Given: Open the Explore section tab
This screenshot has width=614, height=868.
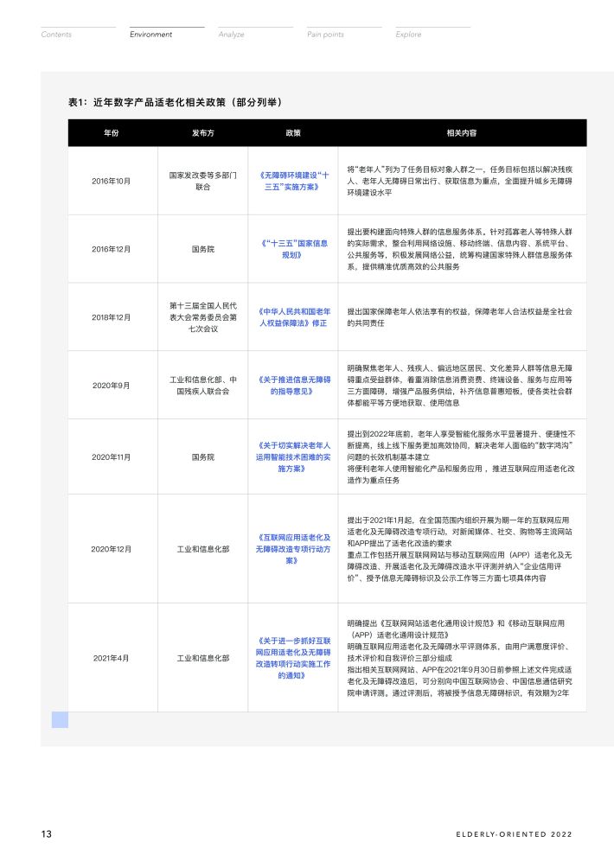Looking at the screenshot, I should click(x=408, y=35).
